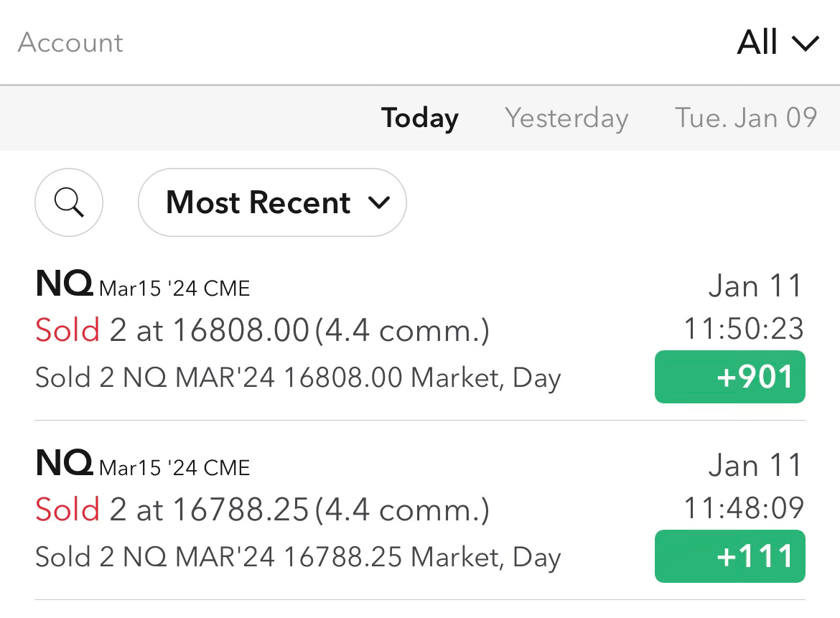Expand the All account dropdown
The height and width of the screenshot is (618, 840).
[x=778, y=42]
